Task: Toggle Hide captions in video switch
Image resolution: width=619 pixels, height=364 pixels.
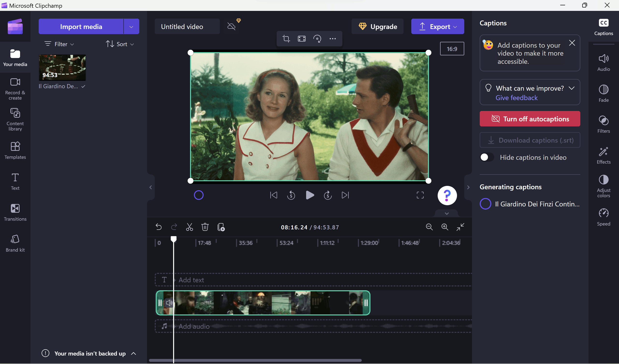Action: tap(487, 157)
